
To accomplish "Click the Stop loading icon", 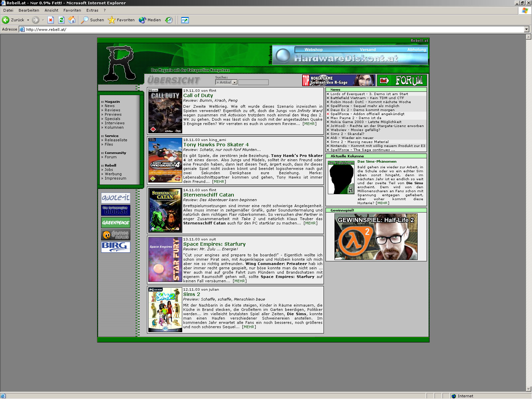I will click(51, 20).
